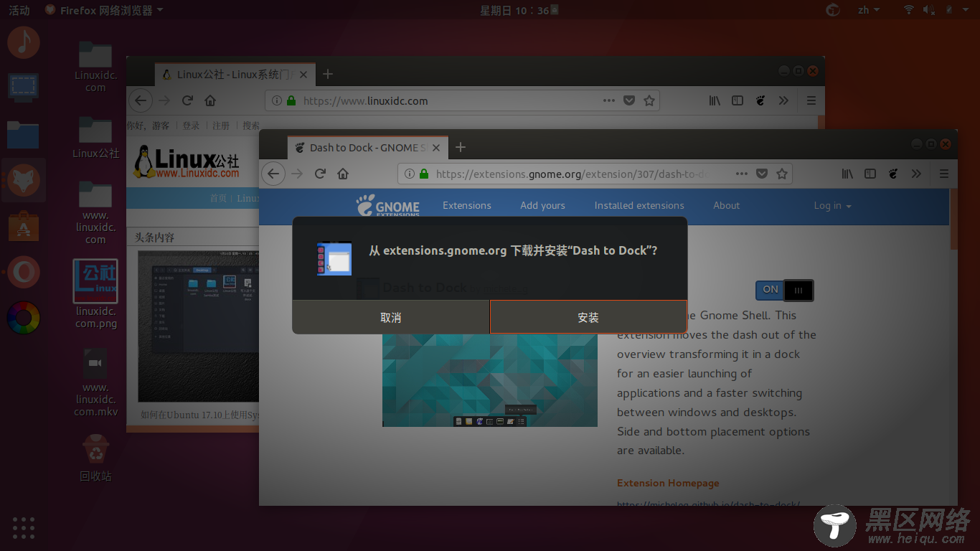Click the 注册 link on Linuxidc page
The height and width of the screenshot is (551, 980).
[221, 126]
